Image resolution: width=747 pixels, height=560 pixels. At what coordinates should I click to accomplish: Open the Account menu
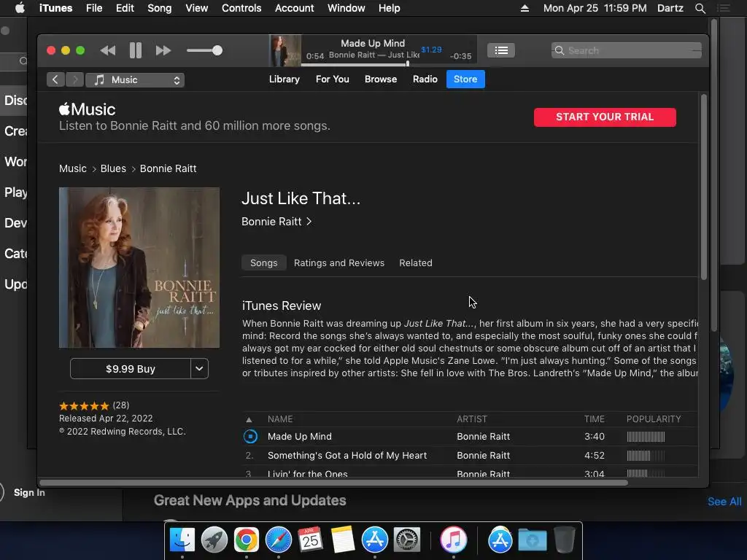pos(295,8)
